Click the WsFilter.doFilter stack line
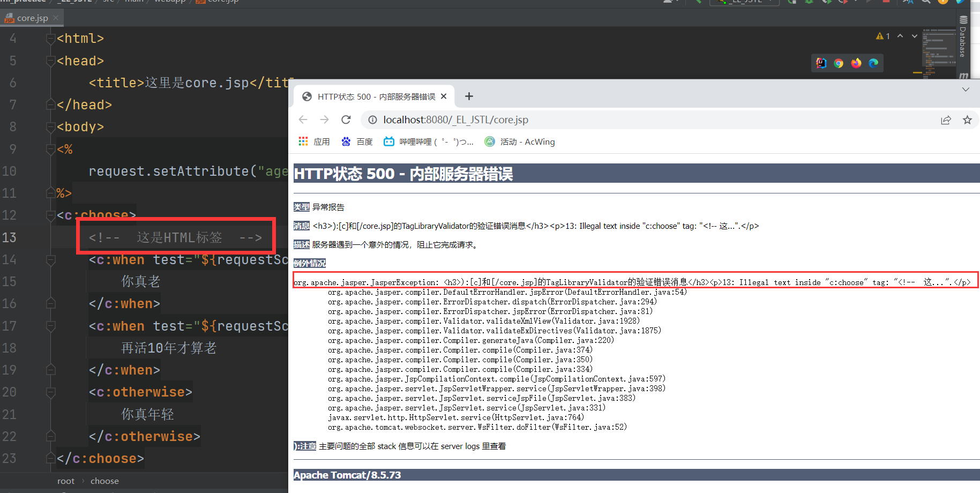Screen dimensions: 980x493 click(477, 427)
